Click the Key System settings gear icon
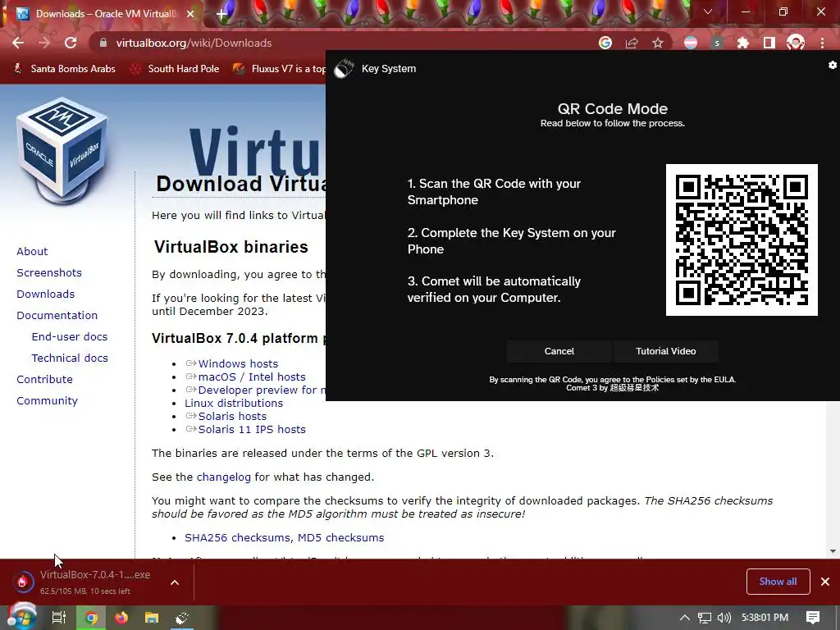Viewport: 840px width, 630px height. click(833, 65)
